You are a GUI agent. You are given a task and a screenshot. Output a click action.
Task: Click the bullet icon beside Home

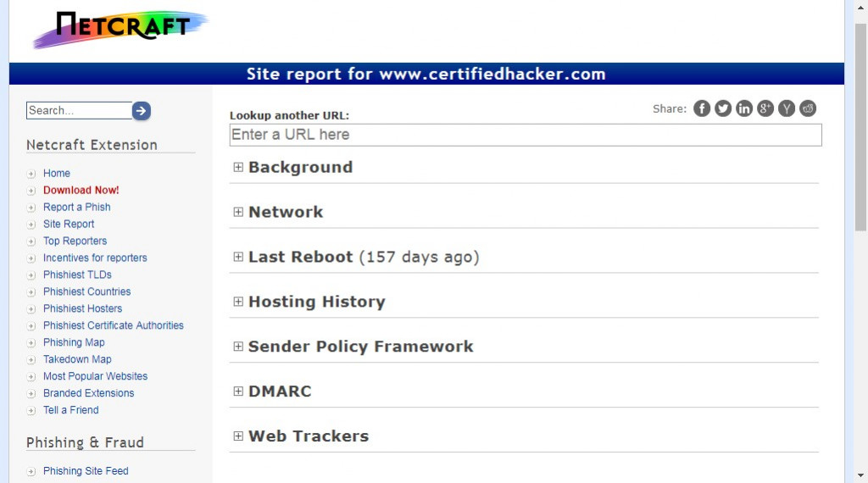point(31,174)
